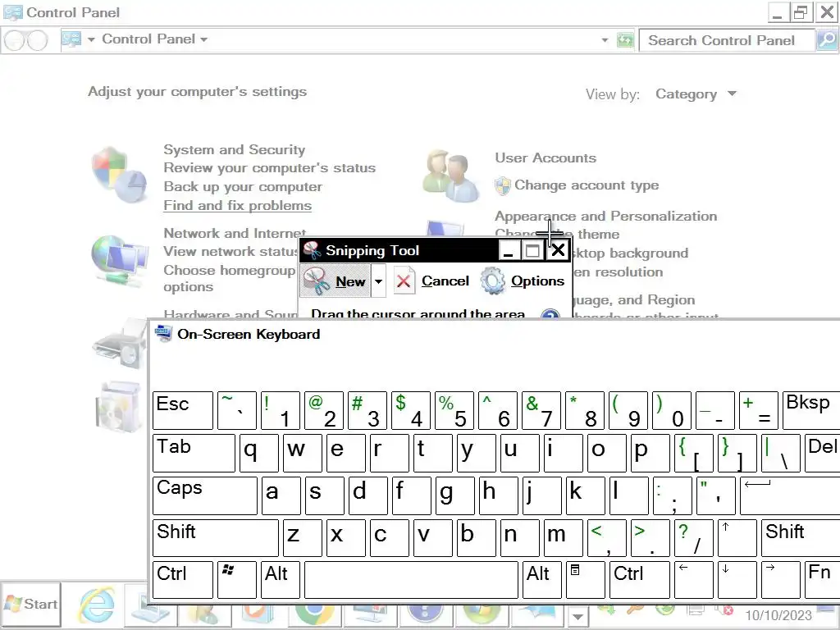
Task: Click the q key on keyboard
Action: [258, 453]
